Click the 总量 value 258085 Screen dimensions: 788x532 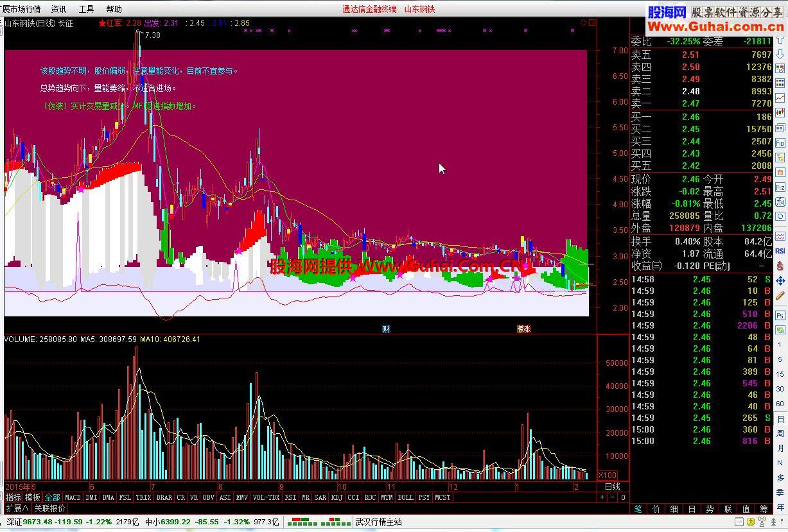point(684,216)
